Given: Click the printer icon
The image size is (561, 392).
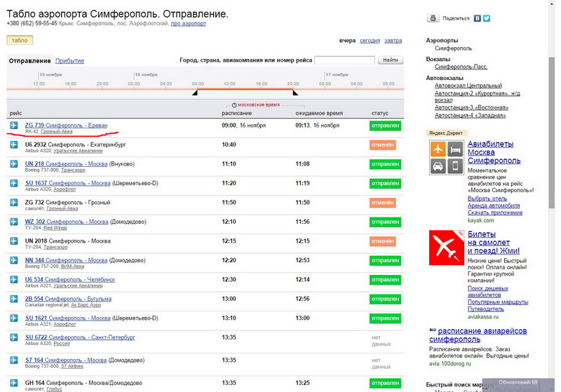Looking at the screenshot, I should [x=433, y=18].
